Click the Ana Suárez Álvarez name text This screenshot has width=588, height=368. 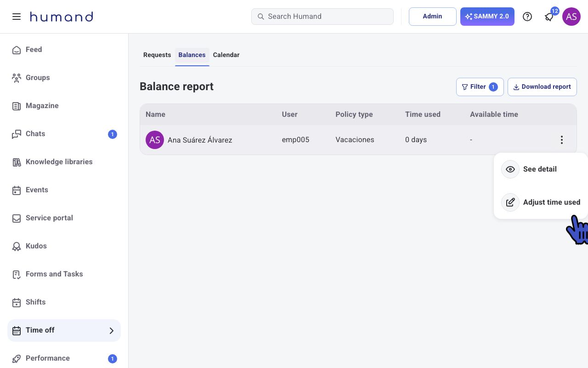(x=200, y=140)
